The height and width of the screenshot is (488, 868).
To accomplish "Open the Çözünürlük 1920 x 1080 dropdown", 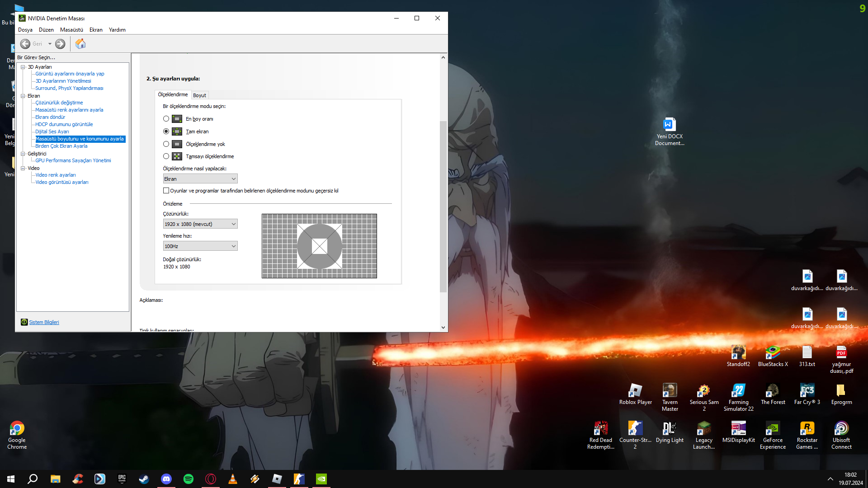I will coord(200,224).
